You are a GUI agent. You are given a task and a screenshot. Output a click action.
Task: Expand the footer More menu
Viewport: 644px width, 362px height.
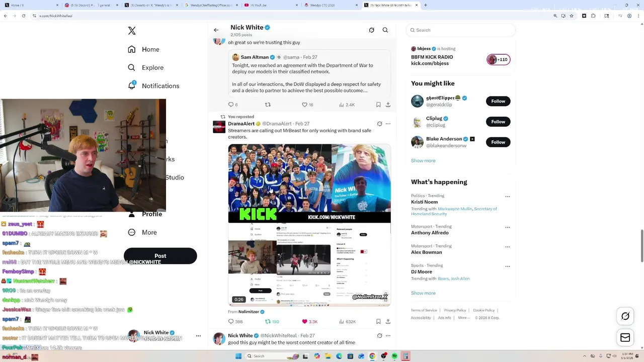(x=464, y=318)
